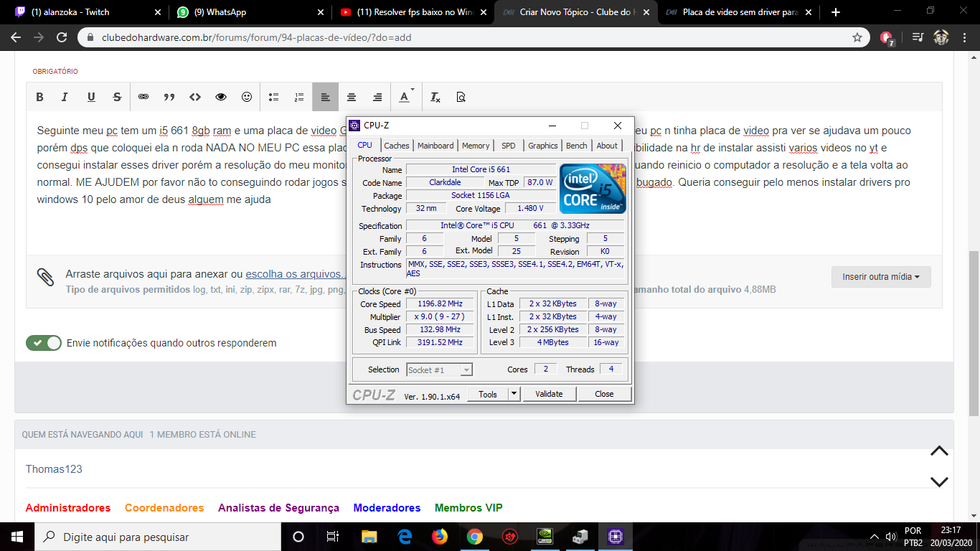
Task: Click the Validate button in CPU-Z
Action: [x=550, y=394]
